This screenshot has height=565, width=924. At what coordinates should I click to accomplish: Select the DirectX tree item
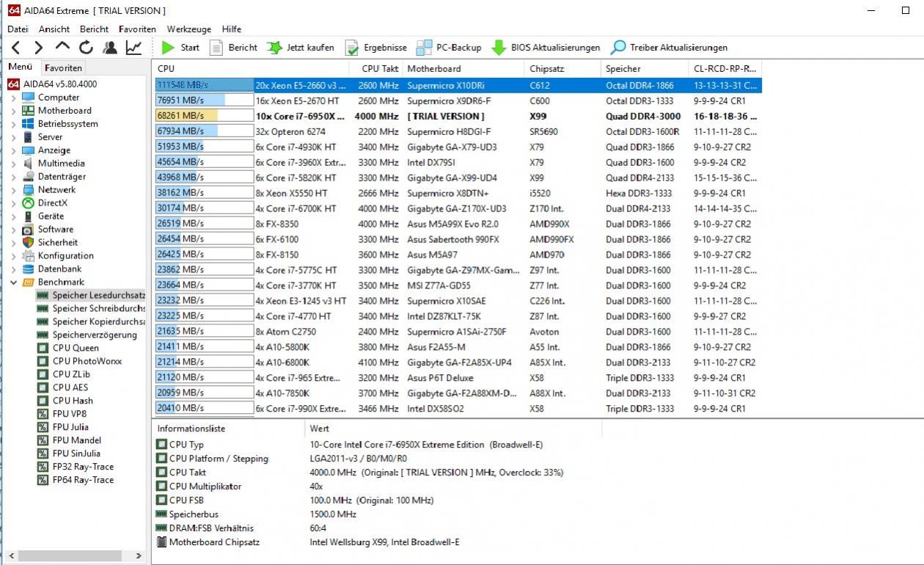[x=53, y=203]
